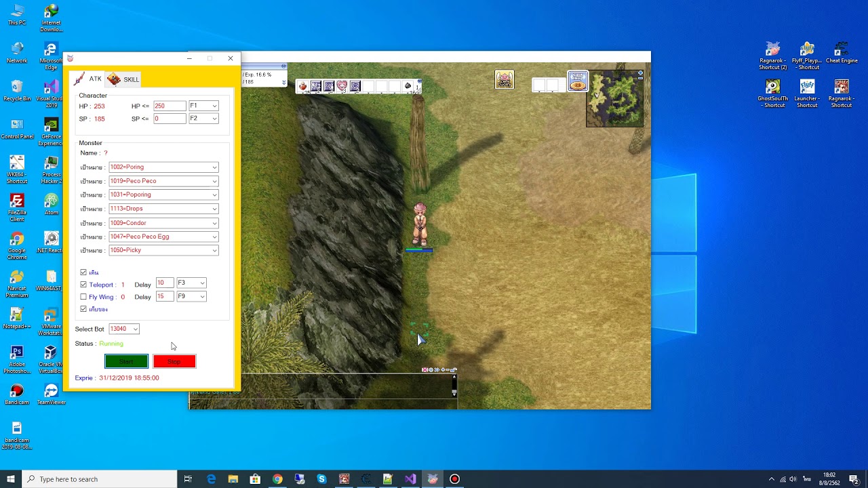Click the pig-faced event icon in game

504,79
